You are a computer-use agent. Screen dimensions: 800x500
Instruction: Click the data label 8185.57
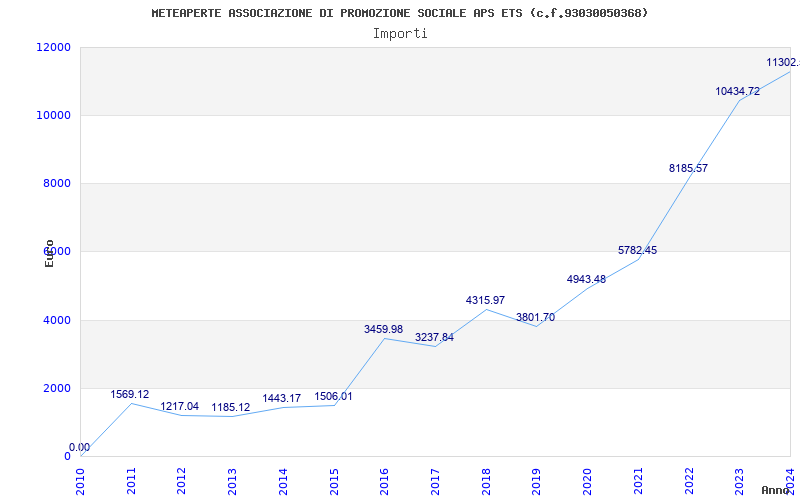[688, 168]
